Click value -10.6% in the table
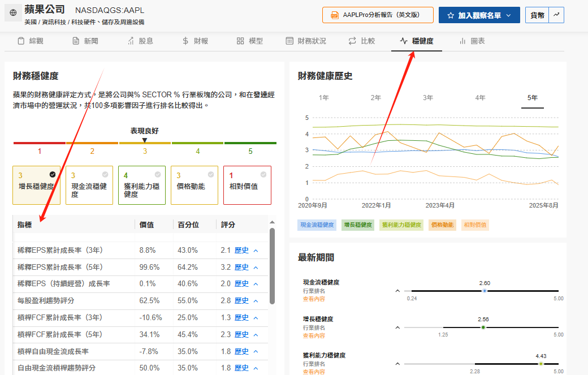Viewport: 588px width, 375px height. tap(151, 318)
